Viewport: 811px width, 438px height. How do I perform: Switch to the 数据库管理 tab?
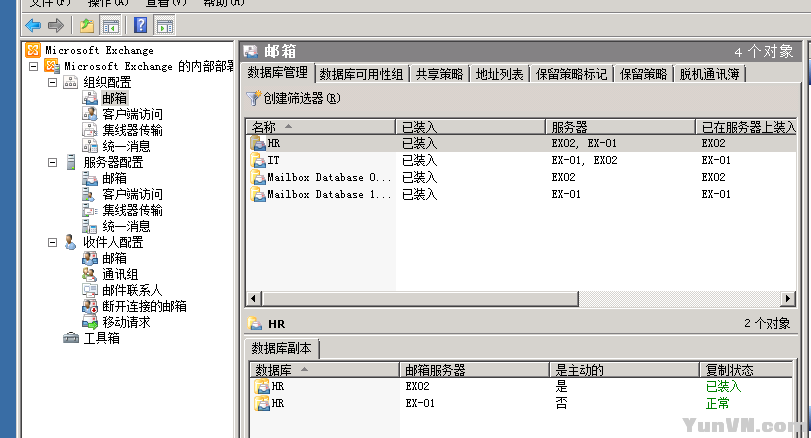click(x=278, y=72)
